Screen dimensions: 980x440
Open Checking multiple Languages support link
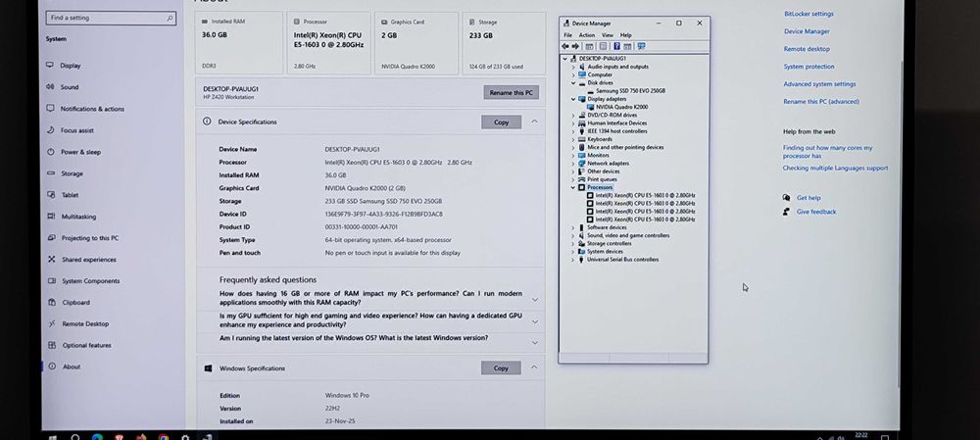[x=835, y=169]
